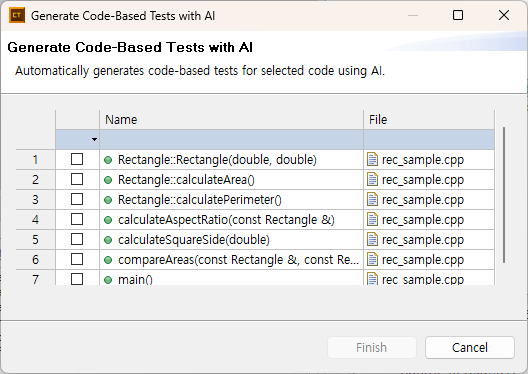This screenshot has width=528, height=374.
Task: Click the green dot beside Rectangle::calculateArea()
Action: (x=108, y=180)
